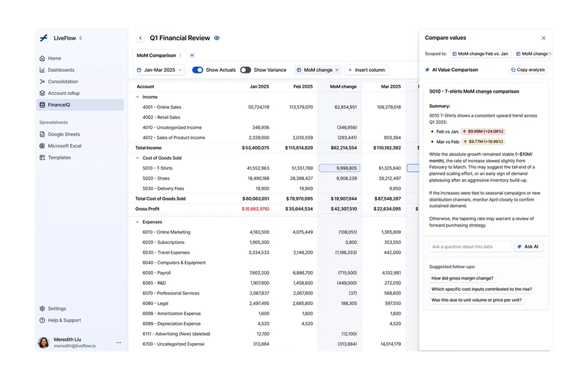The height and width of the screenshot is (380, 588).
Task: Click Total Cost of Goods Sold row label
Action: click(160, 199)
